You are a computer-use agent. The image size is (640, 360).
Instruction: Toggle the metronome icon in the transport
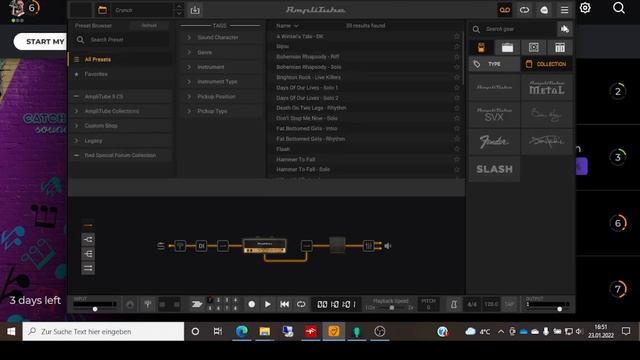pyautogui.click(x=454, y=304)
